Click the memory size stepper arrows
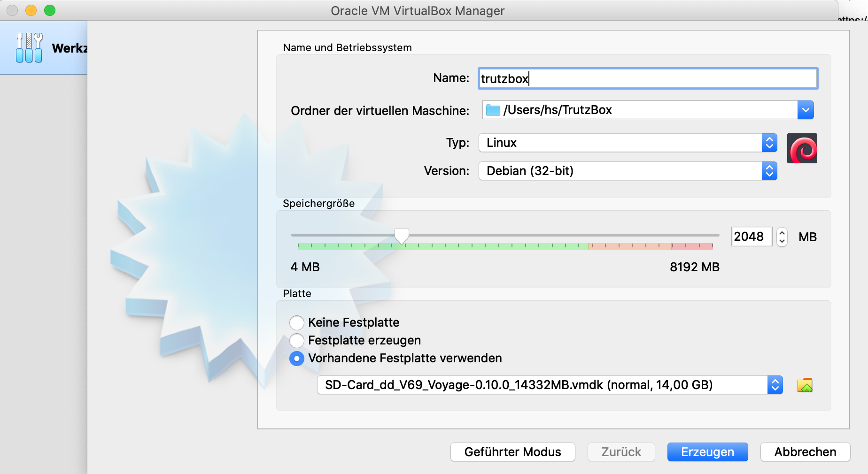Viewport: 868px width, 474px height. click(x=782, y=237)
